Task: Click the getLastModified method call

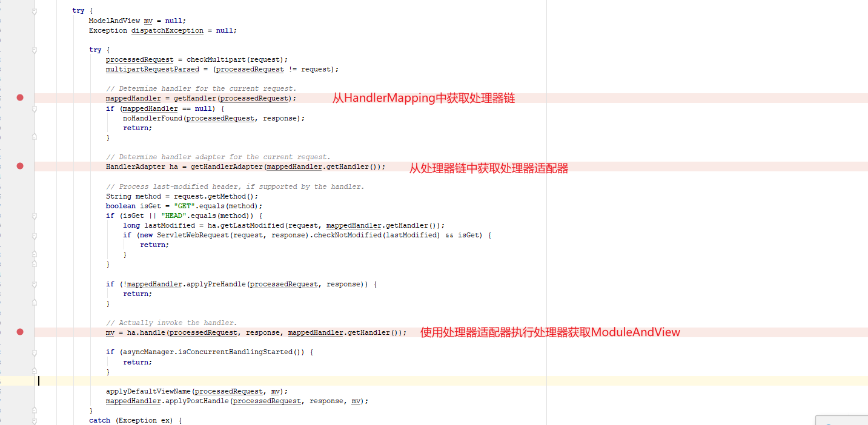Action: 253,225
